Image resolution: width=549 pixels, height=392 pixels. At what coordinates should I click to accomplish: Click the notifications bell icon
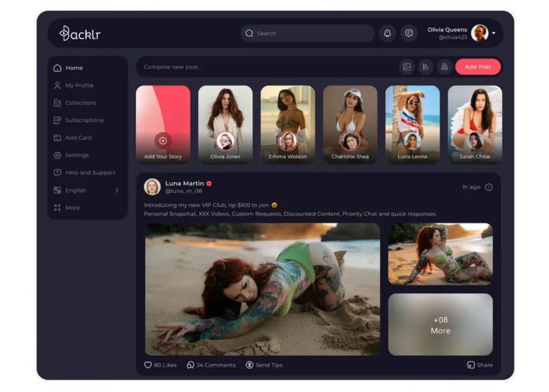point(387,33)
